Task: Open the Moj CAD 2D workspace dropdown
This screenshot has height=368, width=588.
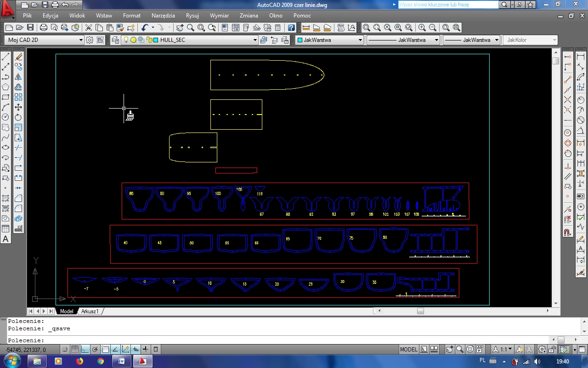Action: coord(81,40)
